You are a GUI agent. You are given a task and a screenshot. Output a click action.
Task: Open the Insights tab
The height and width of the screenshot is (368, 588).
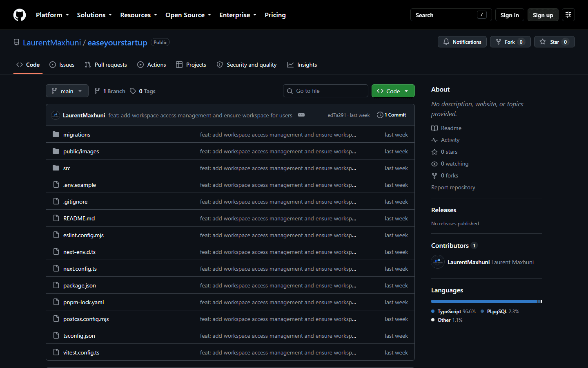coord(302,65)
